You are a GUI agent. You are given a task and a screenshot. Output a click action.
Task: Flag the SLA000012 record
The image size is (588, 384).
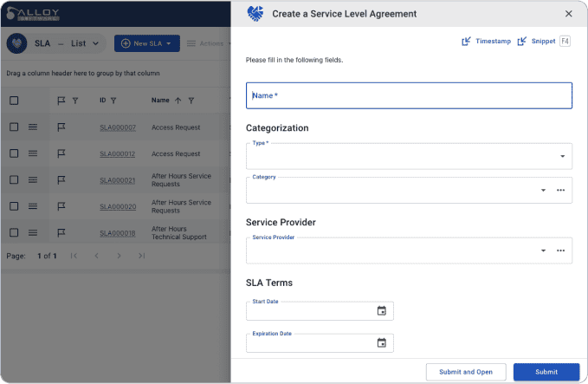coord(61,153)
